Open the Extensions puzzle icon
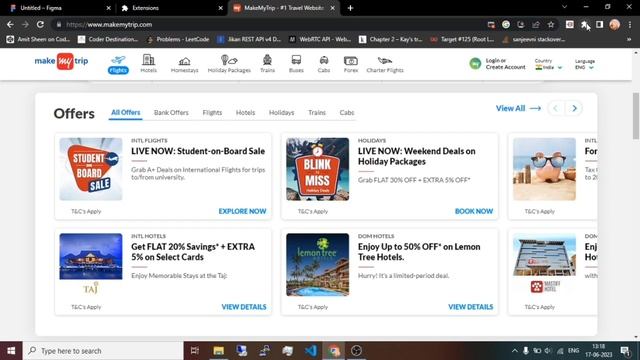This screenshot has width=640, height=360. (x=584, y=24)
